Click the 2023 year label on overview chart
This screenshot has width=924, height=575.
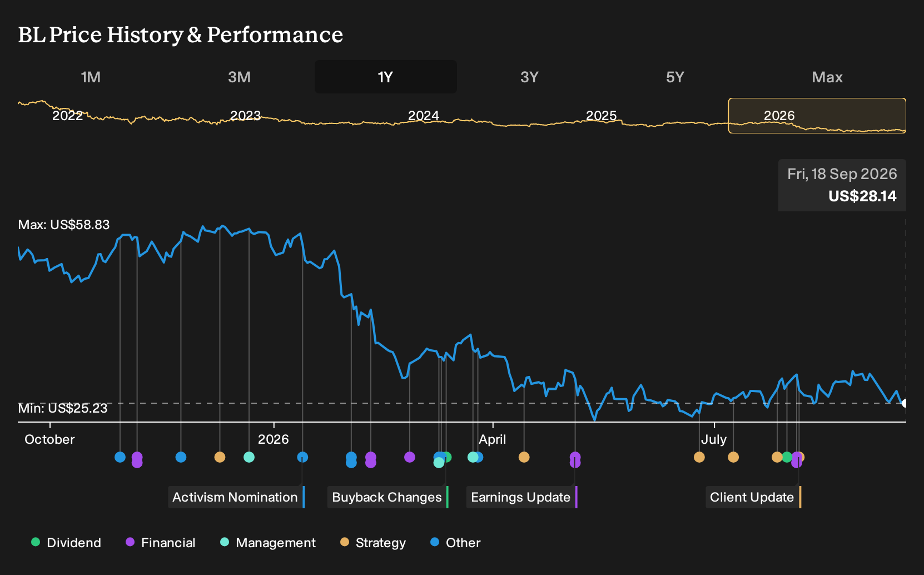pos(245,116)
